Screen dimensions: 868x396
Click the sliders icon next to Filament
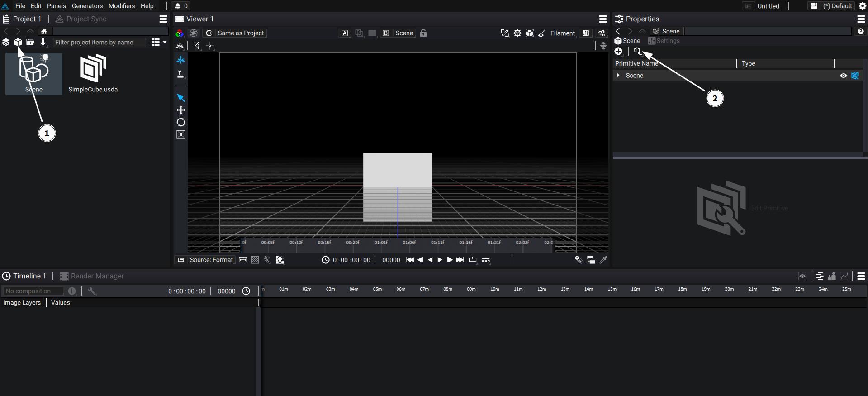point(586,33)
